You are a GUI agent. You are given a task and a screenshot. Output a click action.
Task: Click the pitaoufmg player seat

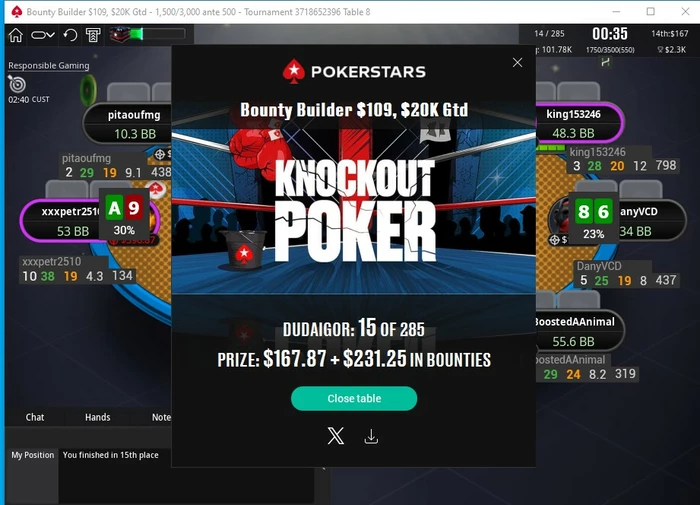(127, 124)
